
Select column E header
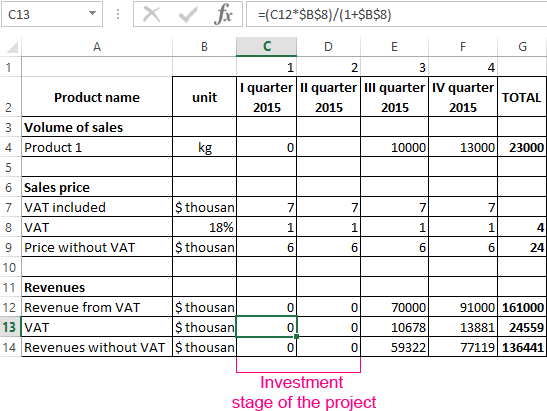(395, 47)
